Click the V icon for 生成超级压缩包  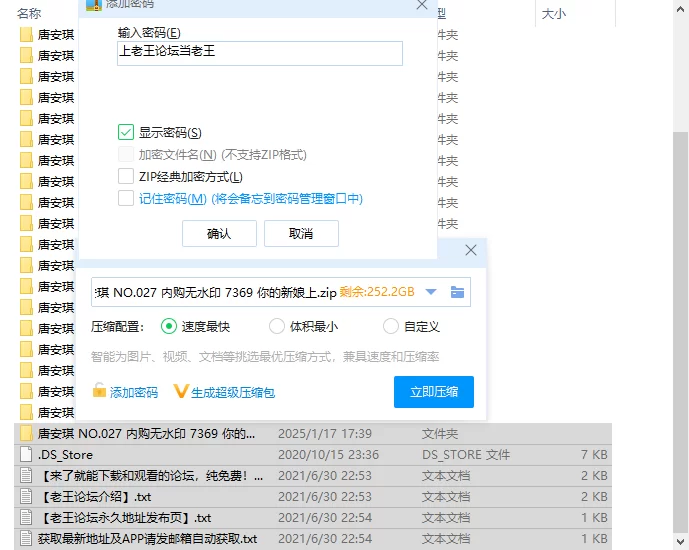pyautogui.click(x=181, y=392)
